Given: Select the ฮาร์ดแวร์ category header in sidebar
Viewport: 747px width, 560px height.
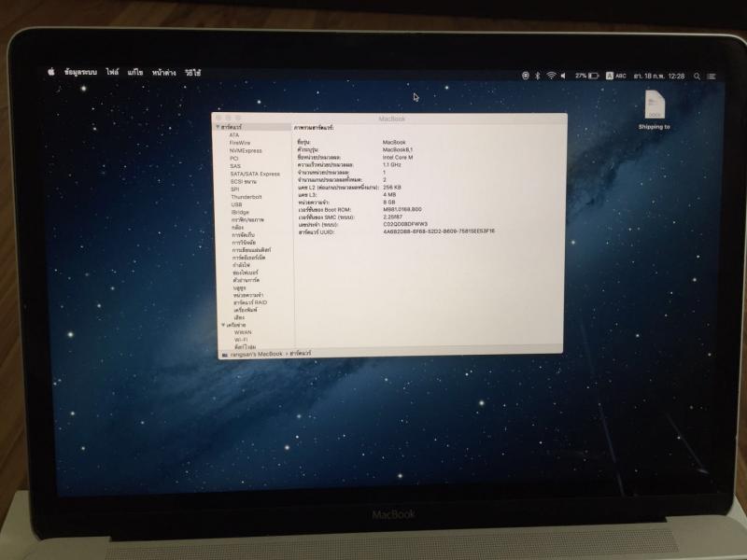Looking at the screenshot, I should tap(232, 127).
